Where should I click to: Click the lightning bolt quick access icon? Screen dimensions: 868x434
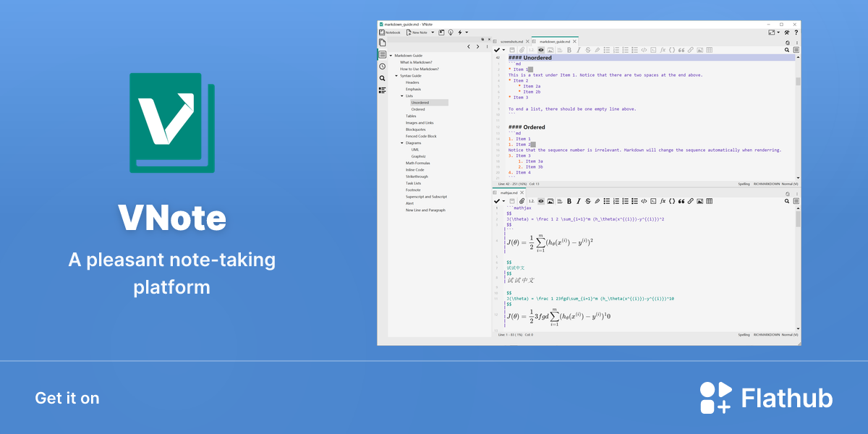(460, 33)
